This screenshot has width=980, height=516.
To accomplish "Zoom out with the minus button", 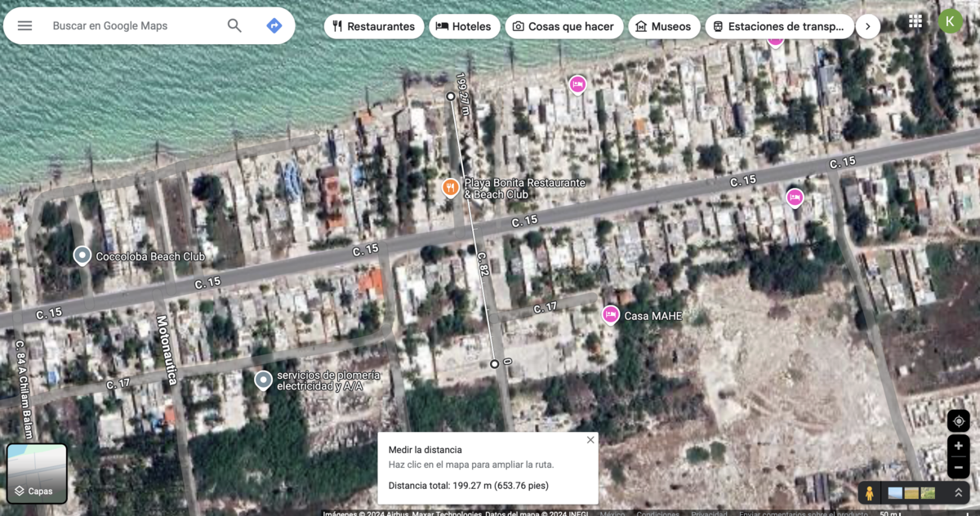I will point(959,468).
